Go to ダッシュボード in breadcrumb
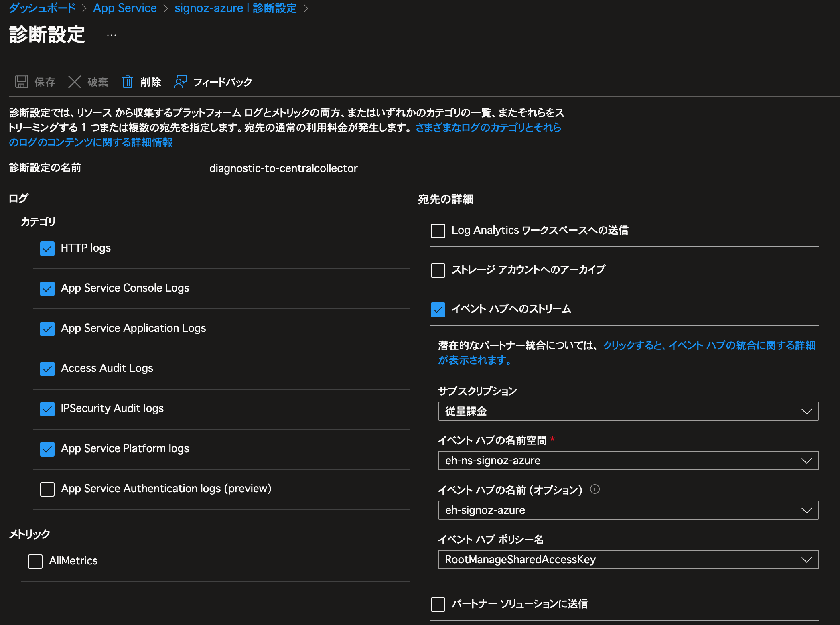This screenshot has width=840, height=625. [42, 8]
